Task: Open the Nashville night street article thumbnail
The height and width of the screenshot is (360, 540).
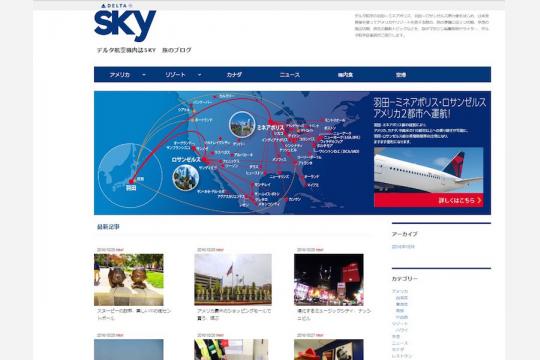Action: pos(329,280)
